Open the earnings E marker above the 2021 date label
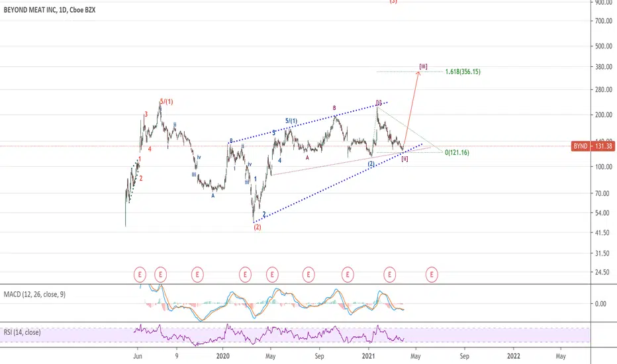The image size is (617, 364). (389, 275)
